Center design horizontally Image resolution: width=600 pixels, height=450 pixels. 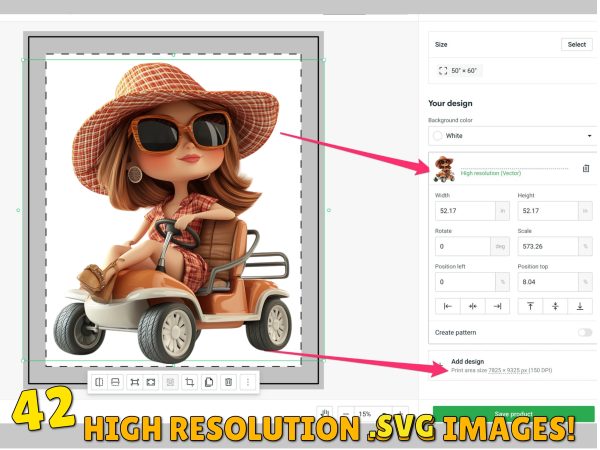[472, 306]
